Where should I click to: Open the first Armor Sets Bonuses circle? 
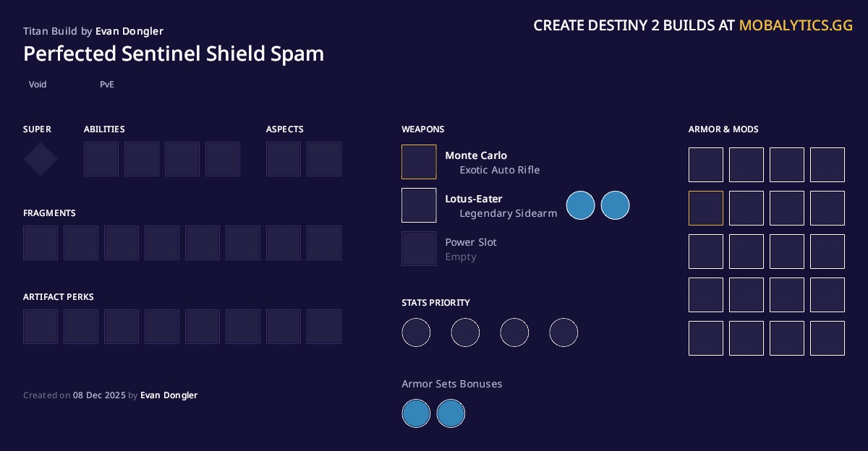416,413
